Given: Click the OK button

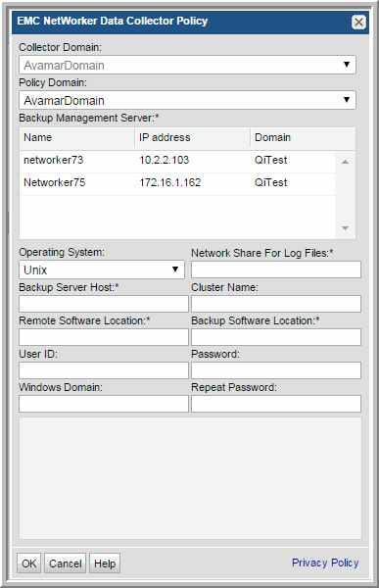Looking at the screenshot, I should point(29,563).
